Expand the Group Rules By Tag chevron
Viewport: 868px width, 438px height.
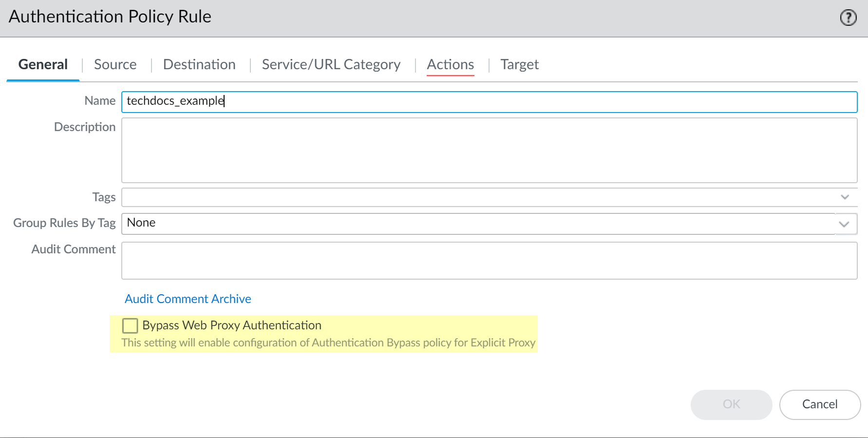(845, 224)
